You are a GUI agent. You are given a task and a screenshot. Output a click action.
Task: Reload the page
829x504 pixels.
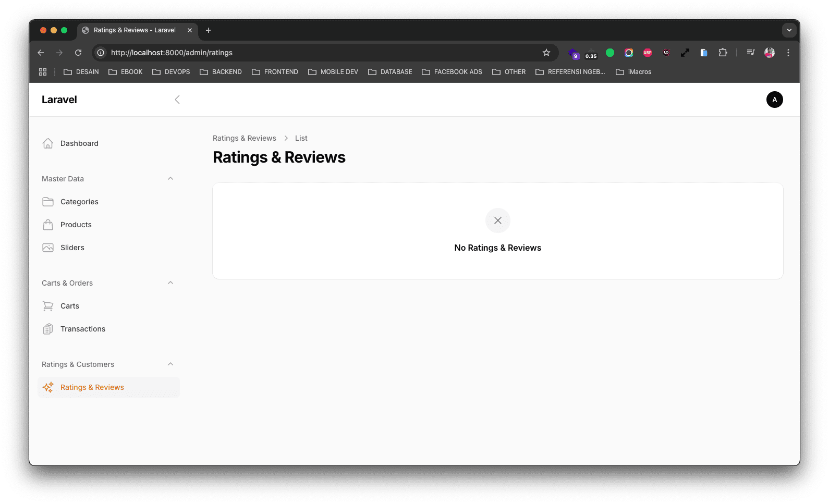pyautogui.click(x=78, y=53)
